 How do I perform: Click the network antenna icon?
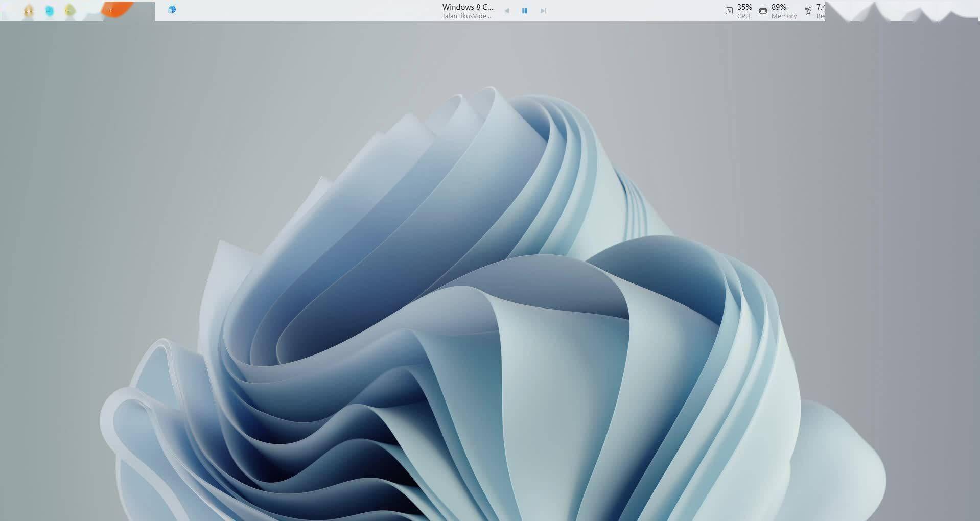tap(808, 11)
